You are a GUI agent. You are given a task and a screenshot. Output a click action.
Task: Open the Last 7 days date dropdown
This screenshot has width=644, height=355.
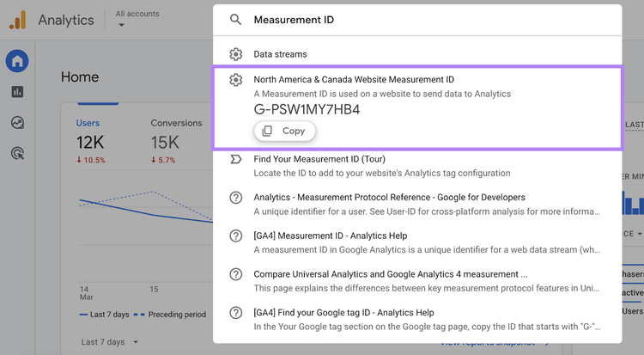(110, 342)
